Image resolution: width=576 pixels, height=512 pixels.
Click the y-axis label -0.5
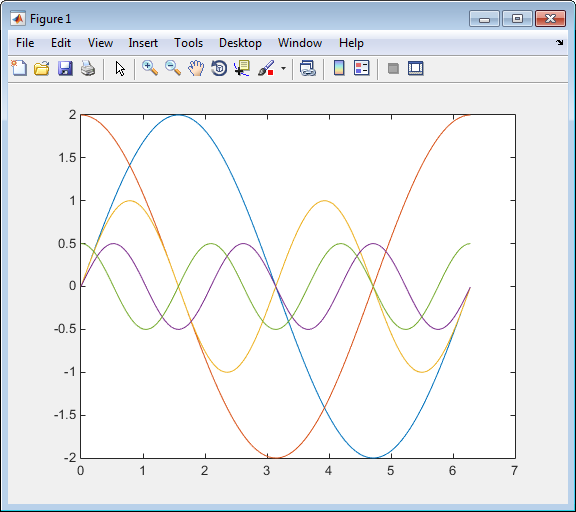click(x=65, y=329)
